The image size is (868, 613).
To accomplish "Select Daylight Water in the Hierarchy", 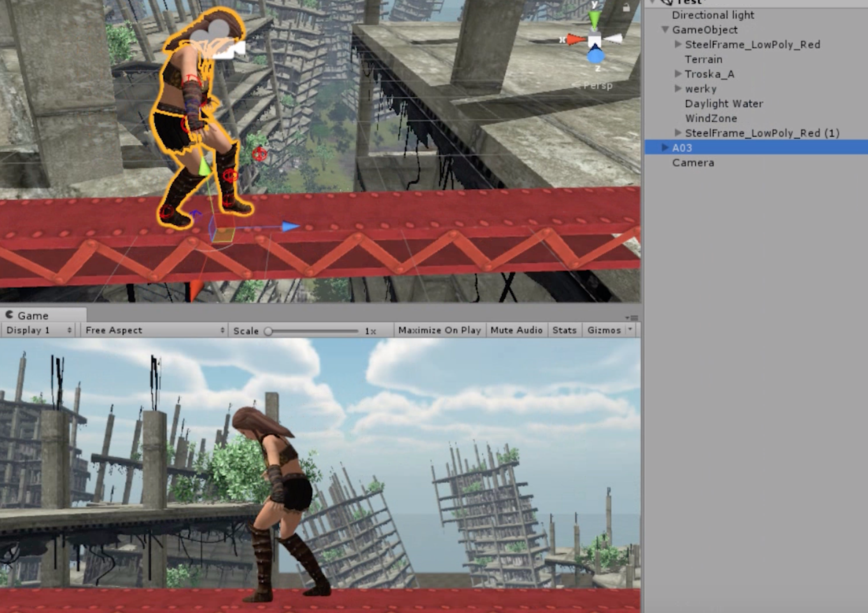I will pos(724,104).
